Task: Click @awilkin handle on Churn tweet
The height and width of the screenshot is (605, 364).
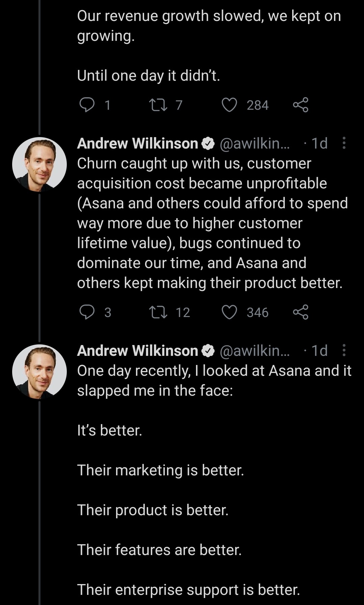Action: click(x=254, y=143)
